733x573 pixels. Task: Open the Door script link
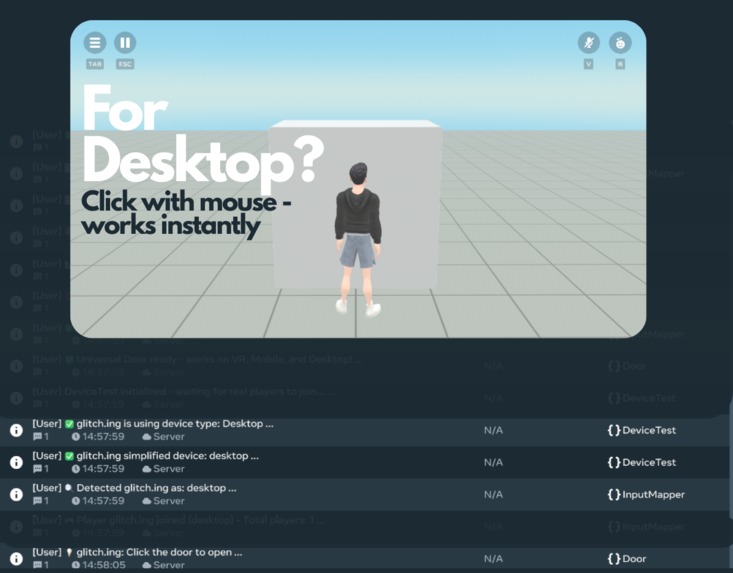[x=626, y=559]
